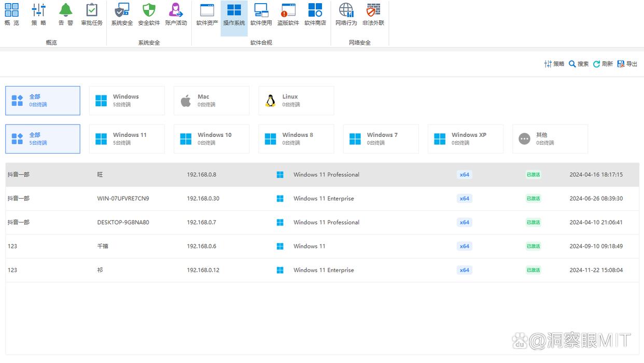This screenshot has height=363, width=644.
Task: Filter by the Mac platform card
Action: [212, 101]
